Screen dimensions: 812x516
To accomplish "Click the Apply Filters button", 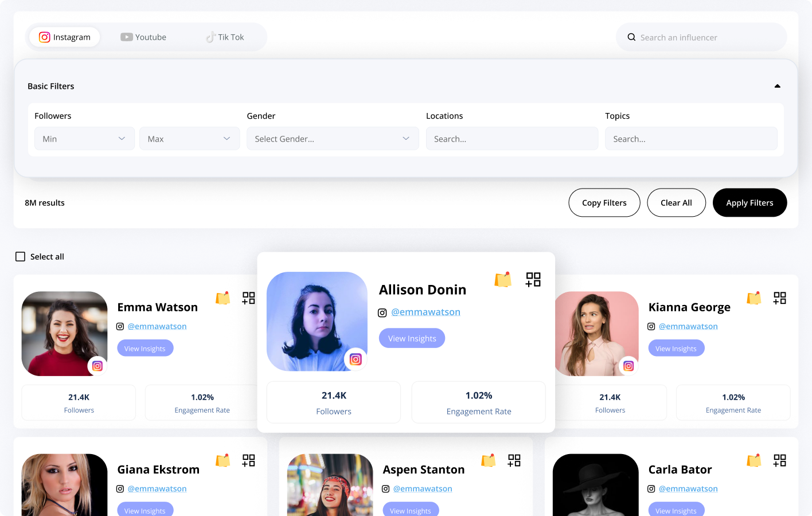I will 749,203.
